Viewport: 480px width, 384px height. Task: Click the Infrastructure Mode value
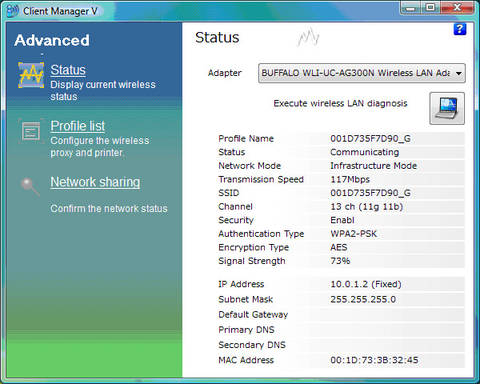click(x=374, y=166)
